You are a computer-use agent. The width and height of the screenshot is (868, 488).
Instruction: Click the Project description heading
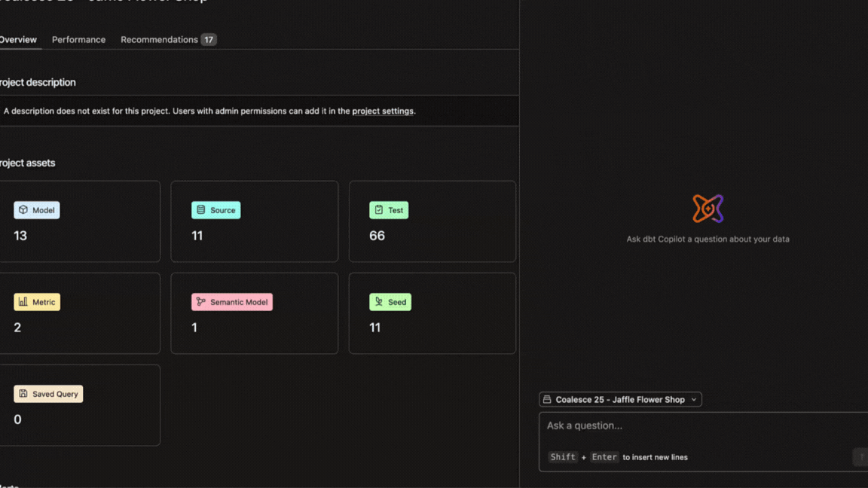tap(38, 82)
